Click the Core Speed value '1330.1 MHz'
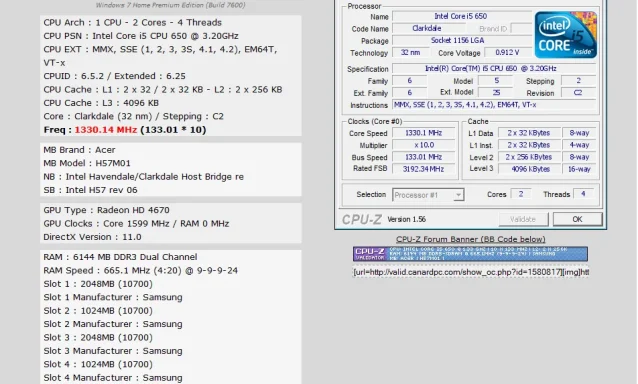Image resolution: width=638 pixels, height=384 pixels. [x=424, y=133]
